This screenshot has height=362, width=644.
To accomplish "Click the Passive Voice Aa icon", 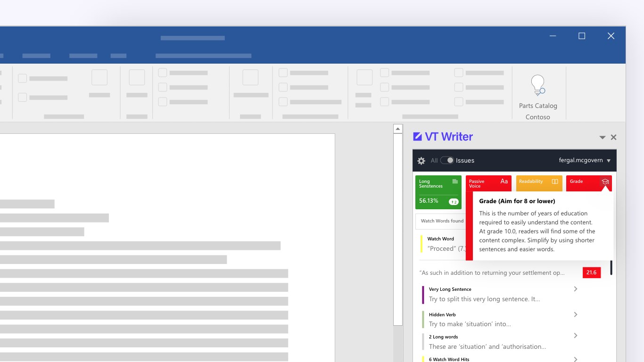I will 504,181.
